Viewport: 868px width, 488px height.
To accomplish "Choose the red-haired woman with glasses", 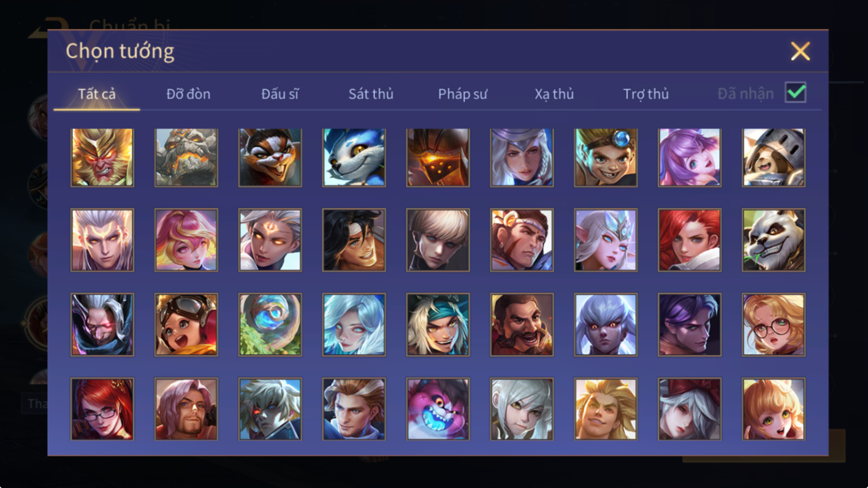I will [x=102, y=409].
